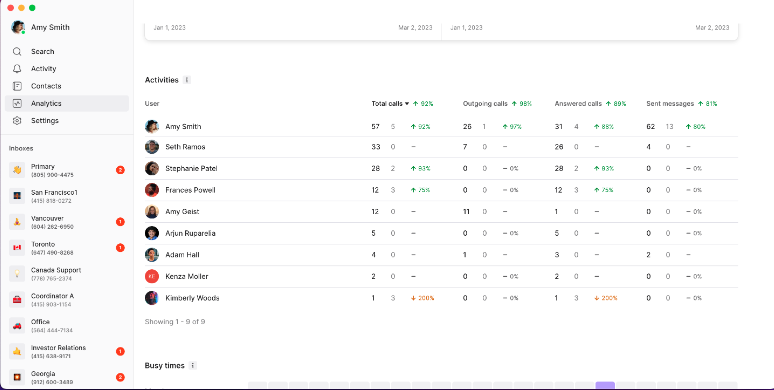774x390 pixels.
Task: Open the Office inbox
Action: click(x=67, y=325)
